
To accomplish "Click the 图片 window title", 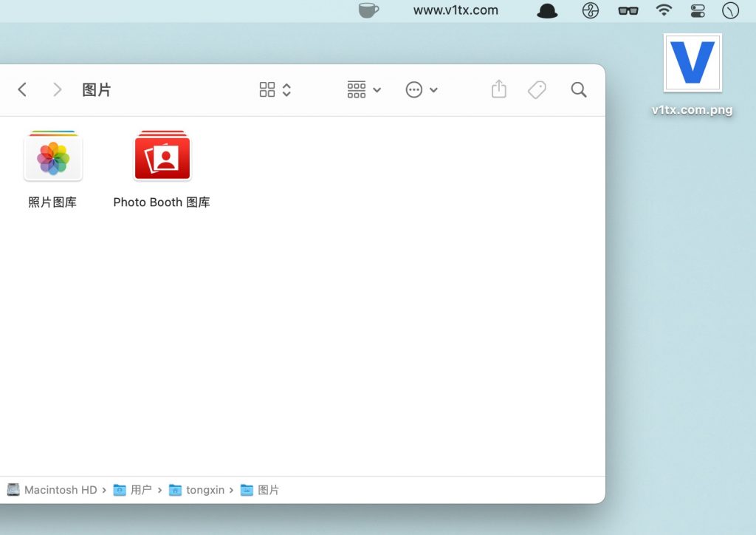I will point(97,89).
